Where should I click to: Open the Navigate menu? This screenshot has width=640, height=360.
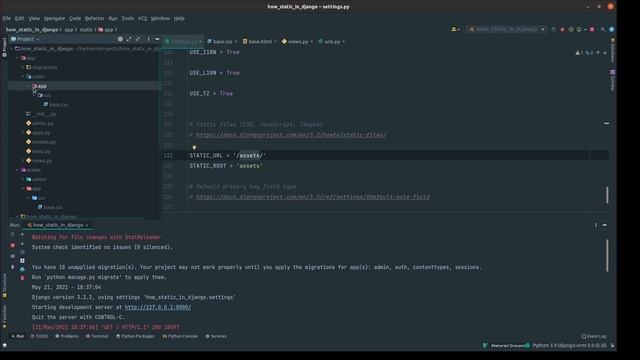tap(54, 18)
